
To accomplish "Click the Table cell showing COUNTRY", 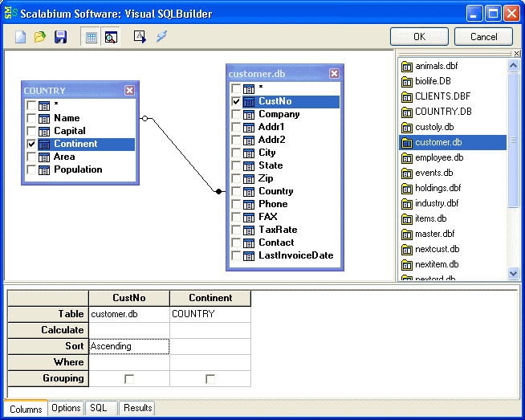I will pyautogui.click(x=210, y=314).
